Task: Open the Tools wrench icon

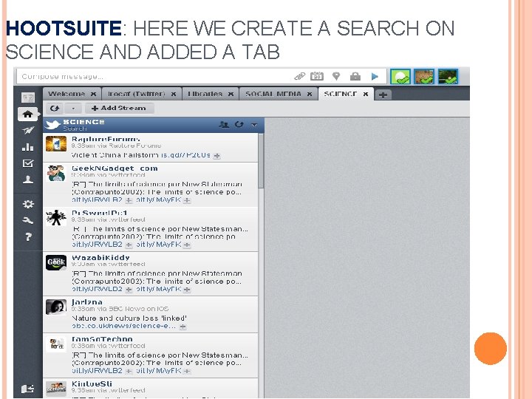Action: (28, 220)
